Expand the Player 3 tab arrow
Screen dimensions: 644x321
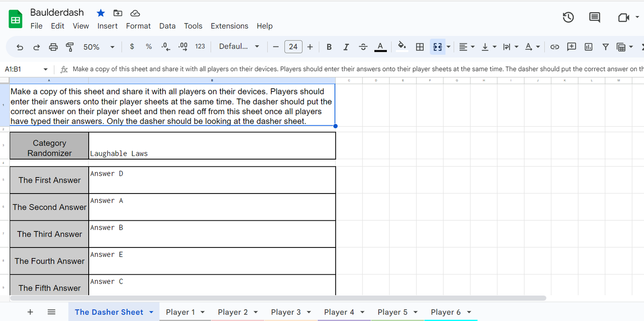pos(309,312)
